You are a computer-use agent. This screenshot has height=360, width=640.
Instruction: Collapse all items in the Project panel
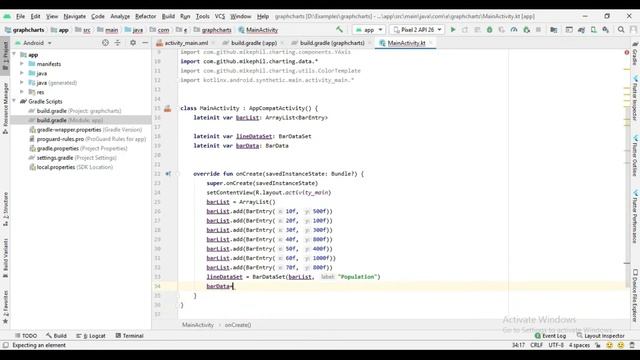(x=118, y=42)
